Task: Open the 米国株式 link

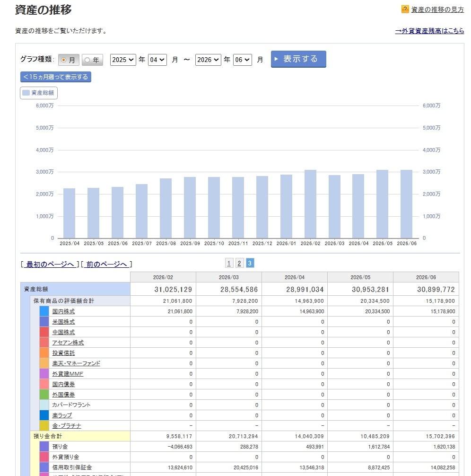Action: coord(63,321)
